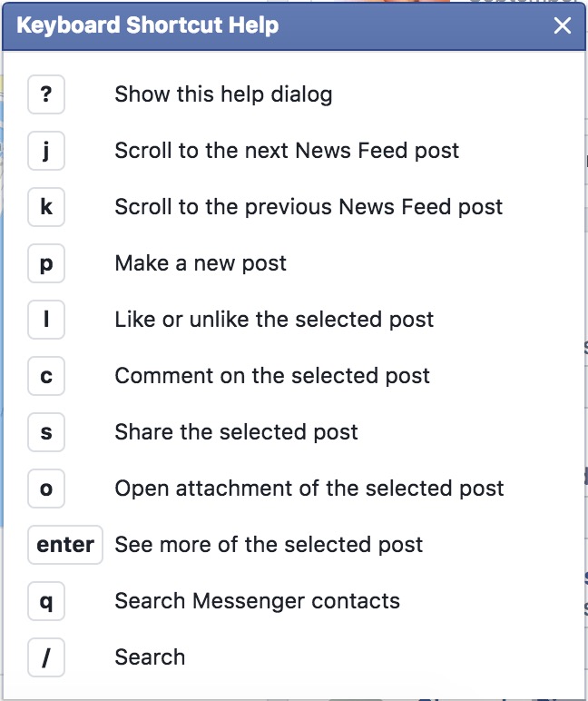Image resolution: width=588 pixels, height=701 pixels.
Task: Click the question mark key icon
Action: pyautogui.click(x=46, y=94)
